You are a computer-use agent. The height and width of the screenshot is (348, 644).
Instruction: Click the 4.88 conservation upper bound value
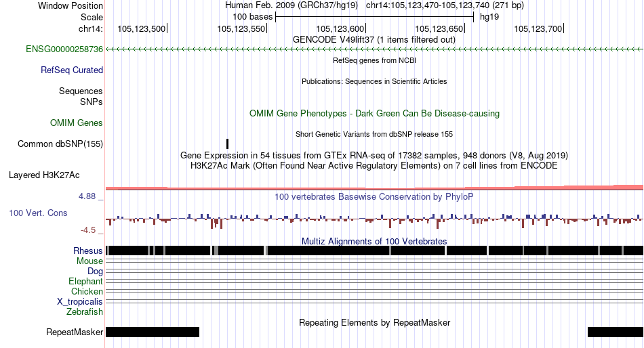[87, 196]
